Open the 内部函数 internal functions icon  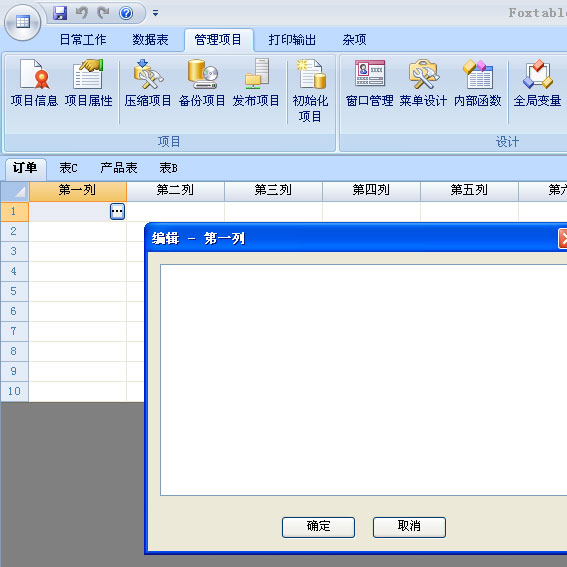click(x=478, y=83)
